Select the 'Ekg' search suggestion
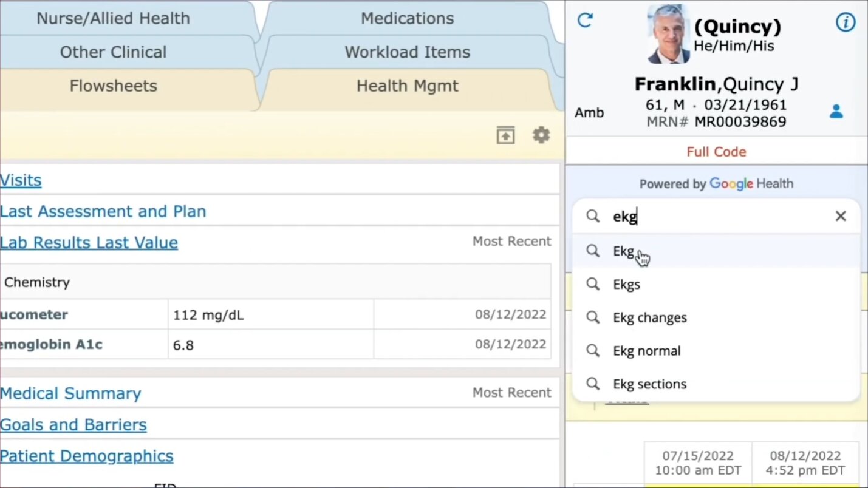The image size is (868, 488). [623, 251]
